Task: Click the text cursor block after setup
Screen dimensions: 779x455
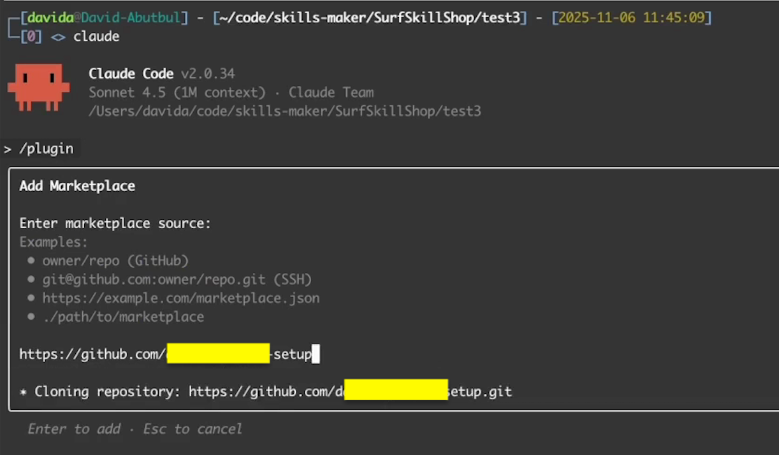Action: pos(315,354)
